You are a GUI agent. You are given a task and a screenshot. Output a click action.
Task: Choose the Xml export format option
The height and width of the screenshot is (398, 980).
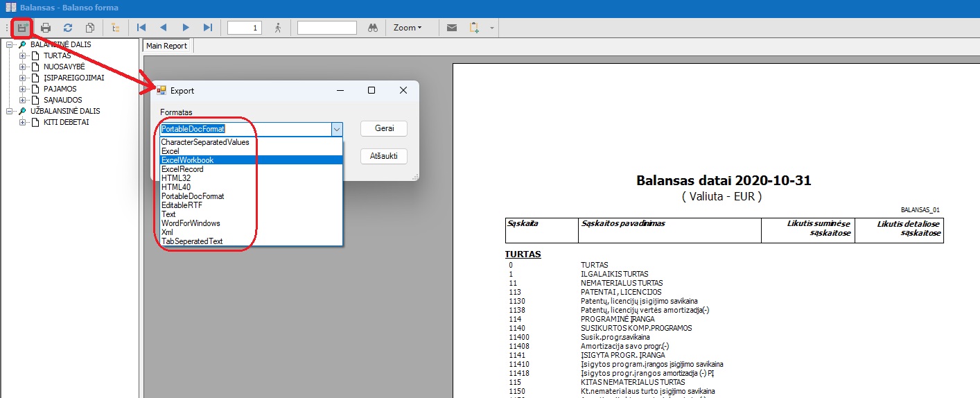click(x=251, y=232)
